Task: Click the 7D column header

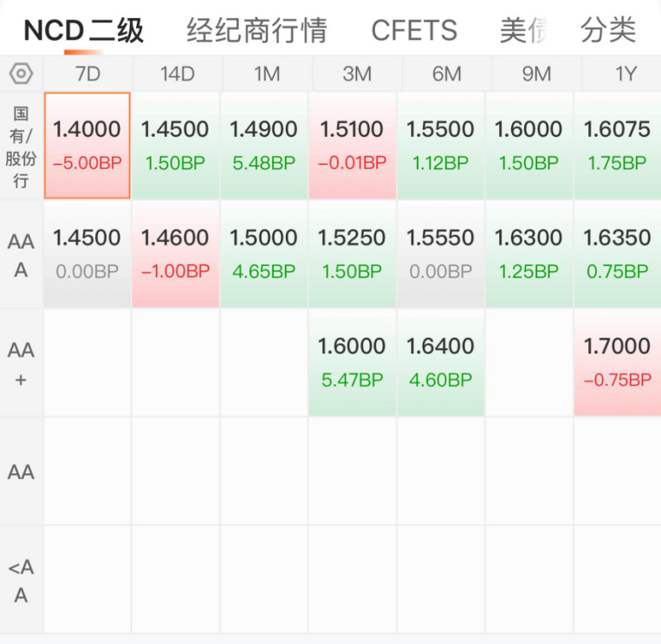Action: [x=87, y=74]
